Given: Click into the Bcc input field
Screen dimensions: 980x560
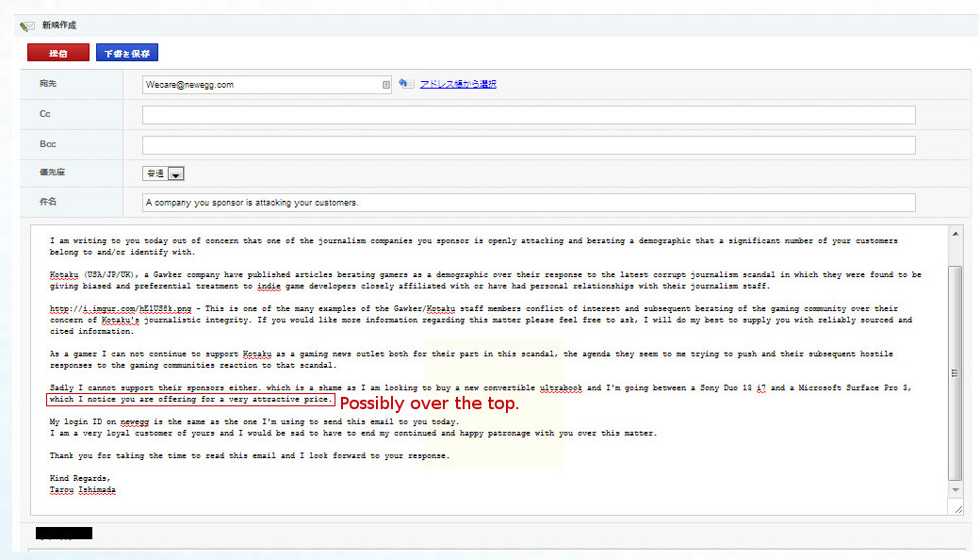Looking at the screenshot, I should 528,145.
